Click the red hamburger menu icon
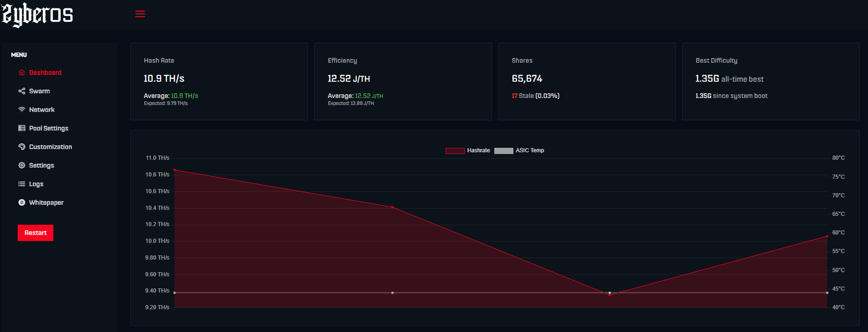 pyautogui.click(x=140, y=14)
